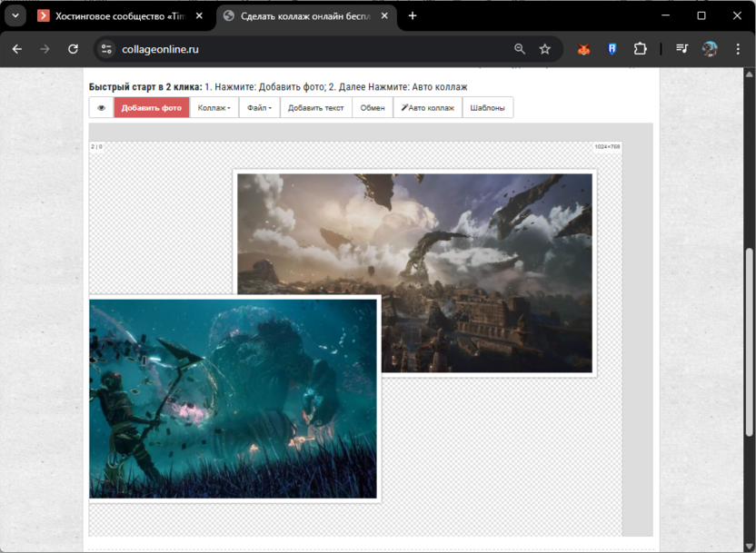Click the Добавить текст button

(317, 107)
